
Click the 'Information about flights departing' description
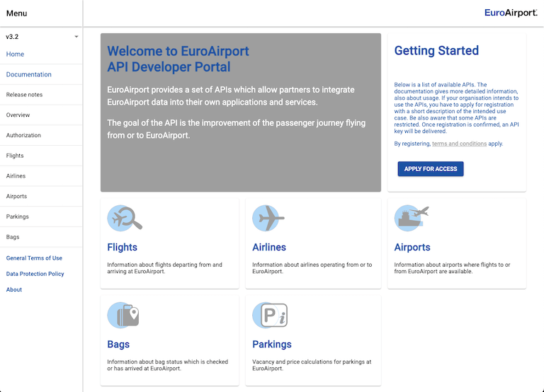(x=165, y=268)
